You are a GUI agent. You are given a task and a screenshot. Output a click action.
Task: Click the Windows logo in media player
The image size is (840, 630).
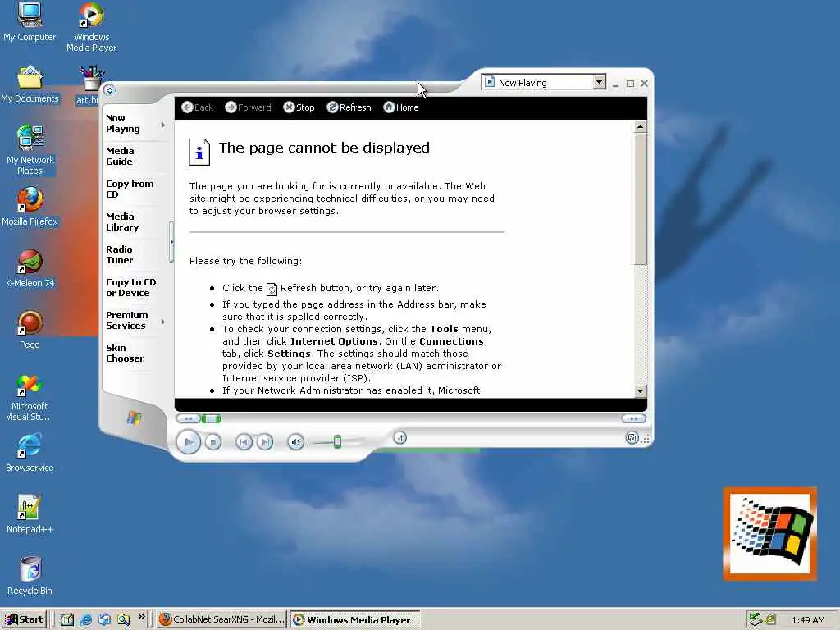[x=135, y=418]
